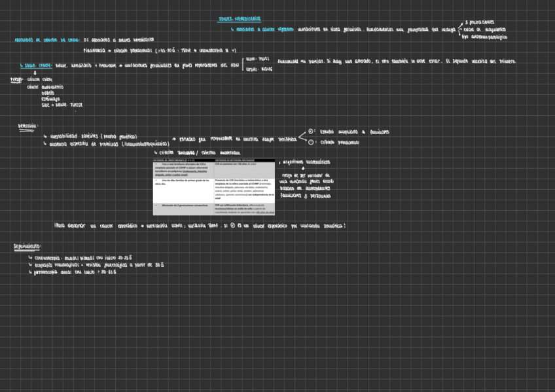The width and height of the screenshot is (555, 392).
Task: Click the MLH1-PMS2 gene pair text
Action: tap(257, 59)
